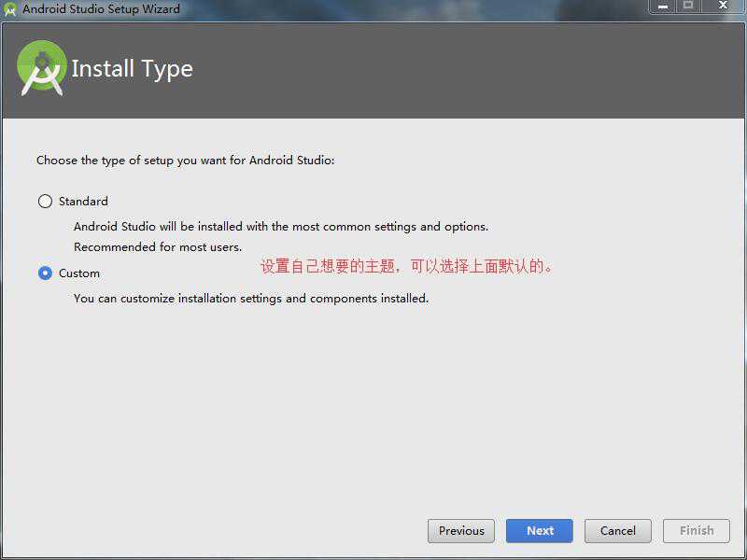The image size is (747, 560).
Task: Click 'Choose the type of setup' prompt text
Action: tap(185, 161)
